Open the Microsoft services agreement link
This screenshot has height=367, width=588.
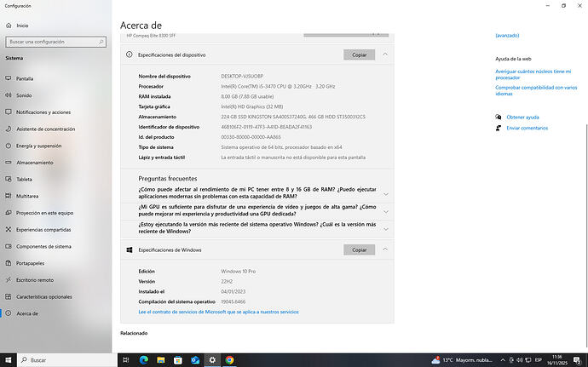(x=218, y=312)
